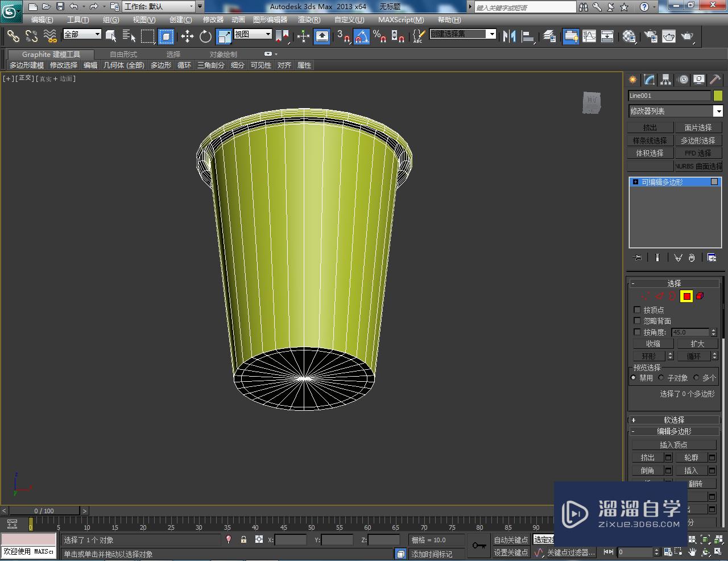Toggle selection lock in status bar
The image size is (728, 561).
[x=243, y=539]
